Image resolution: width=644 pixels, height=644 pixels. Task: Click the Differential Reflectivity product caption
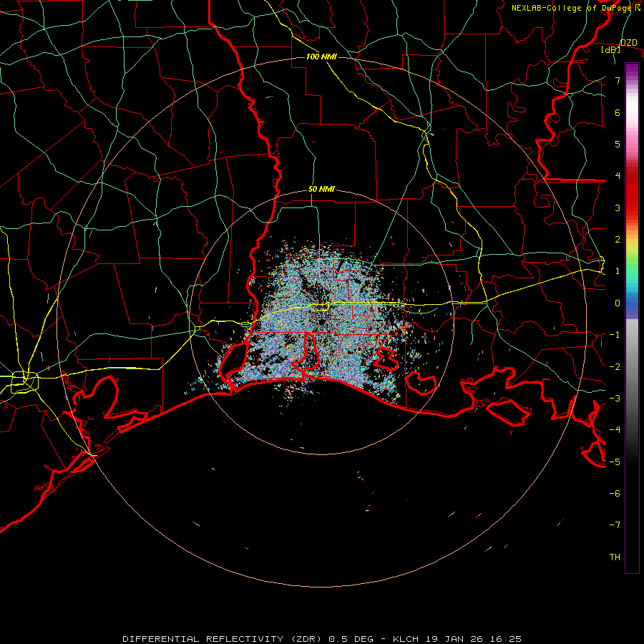[321, 639]
